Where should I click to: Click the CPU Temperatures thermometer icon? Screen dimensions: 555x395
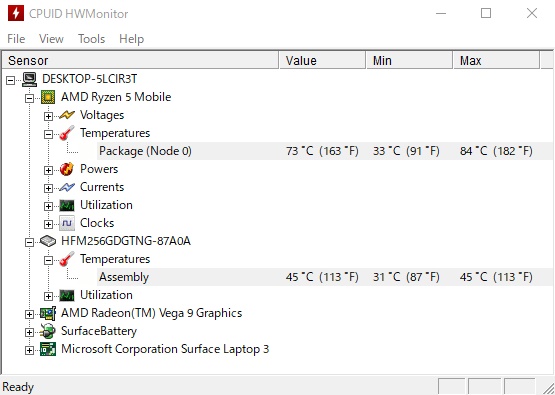pyautogui.click(x=67, y=133)
